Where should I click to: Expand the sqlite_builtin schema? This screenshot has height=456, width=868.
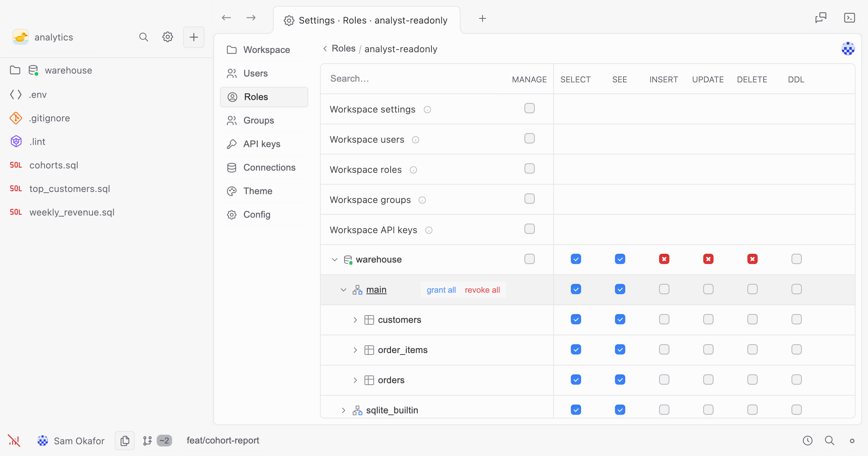pyautogui.click(x=344, y=410)
